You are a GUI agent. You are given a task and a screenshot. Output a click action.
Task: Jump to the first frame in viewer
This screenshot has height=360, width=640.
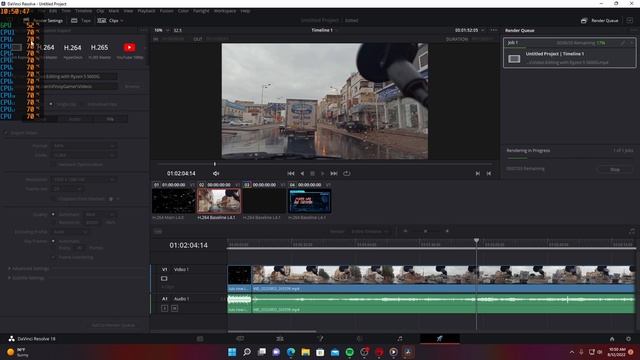click(x=291, y=173)
